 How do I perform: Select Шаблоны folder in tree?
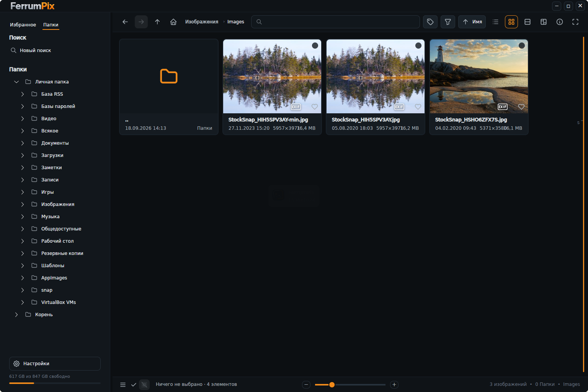(53, 266)
